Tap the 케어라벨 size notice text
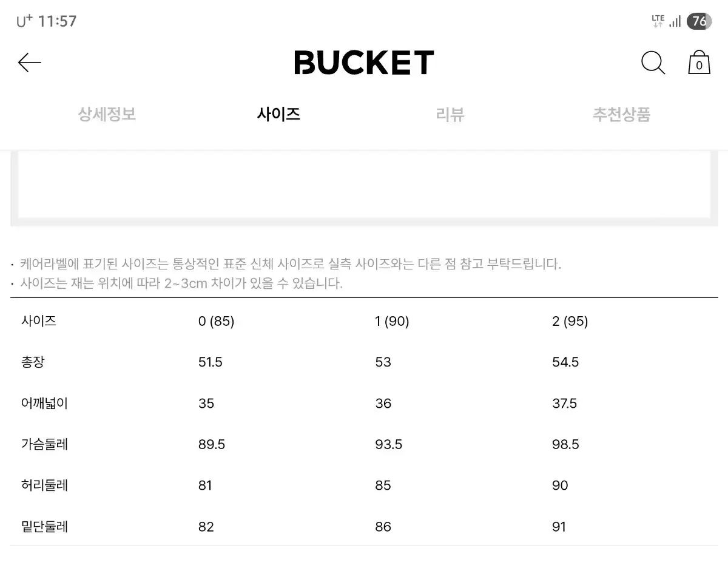Viewport: 728px width, 582px height. pos(290,264)
